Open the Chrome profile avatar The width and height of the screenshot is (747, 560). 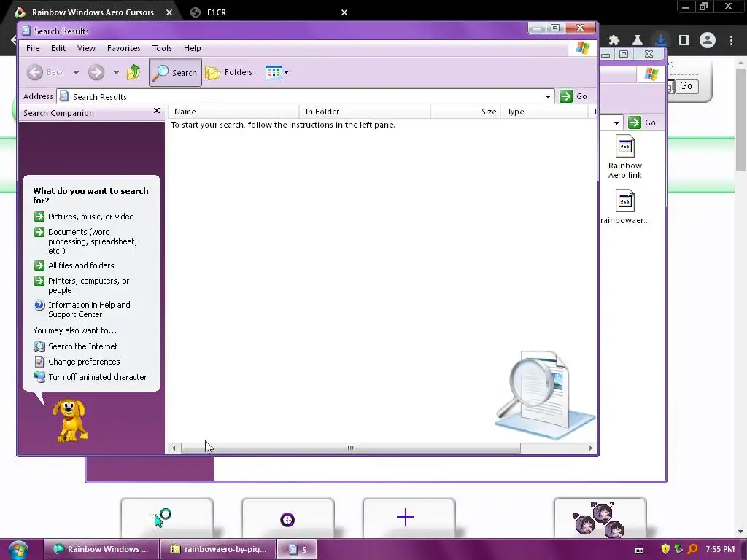point(708,41)
